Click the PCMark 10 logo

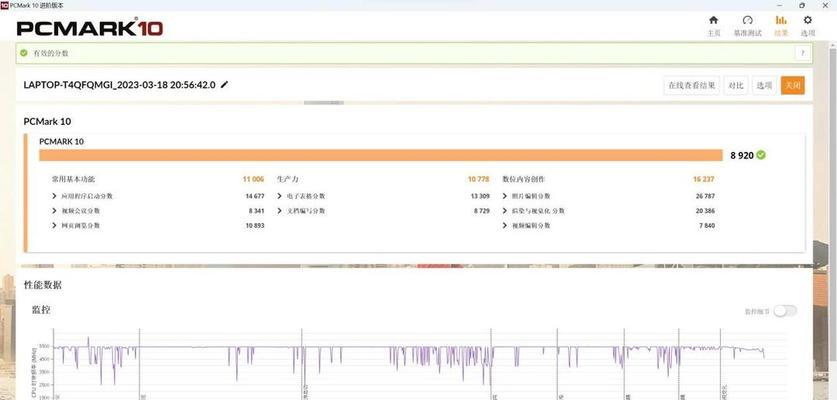(90, 28)
